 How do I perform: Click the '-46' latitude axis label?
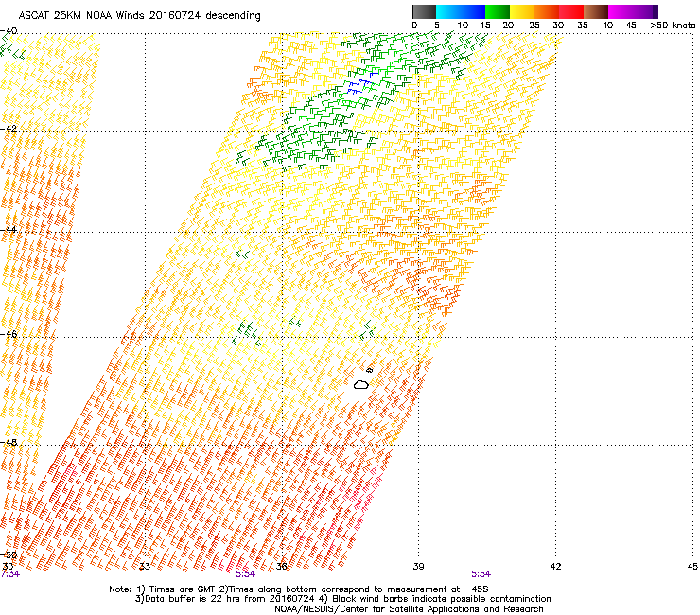pos(9,334)
